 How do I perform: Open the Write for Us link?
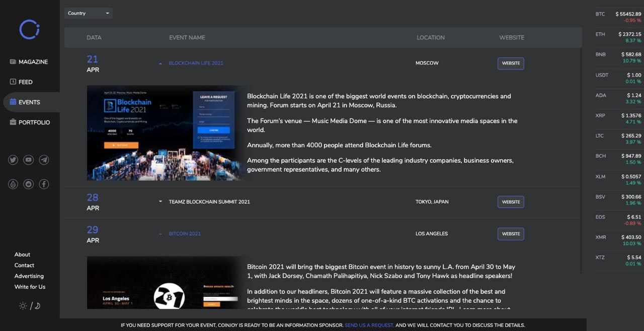point(30,287)
